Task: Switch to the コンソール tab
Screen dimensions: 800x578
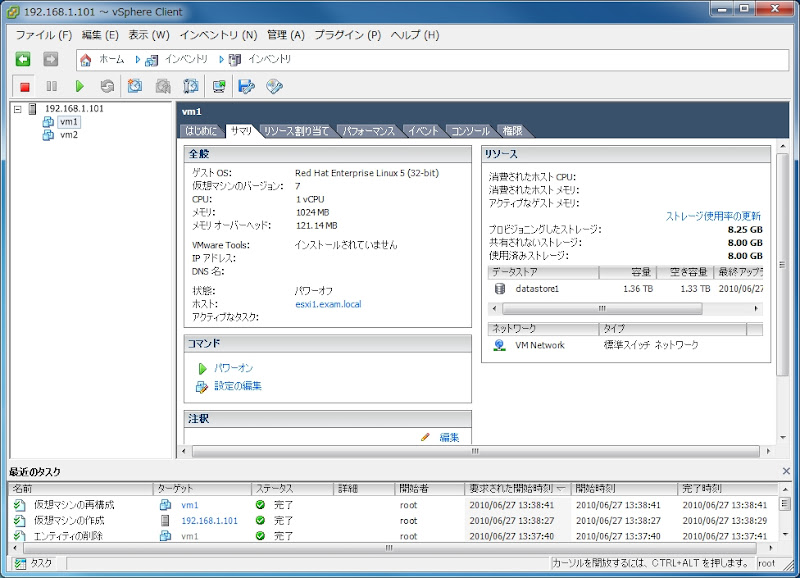Action: [470, 131]
